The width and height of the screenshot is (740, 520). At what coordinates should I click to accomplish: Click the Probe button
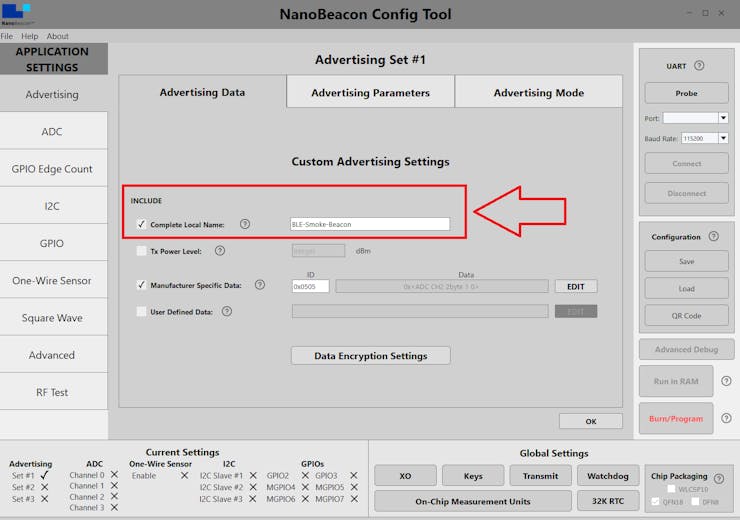(686, 93)
